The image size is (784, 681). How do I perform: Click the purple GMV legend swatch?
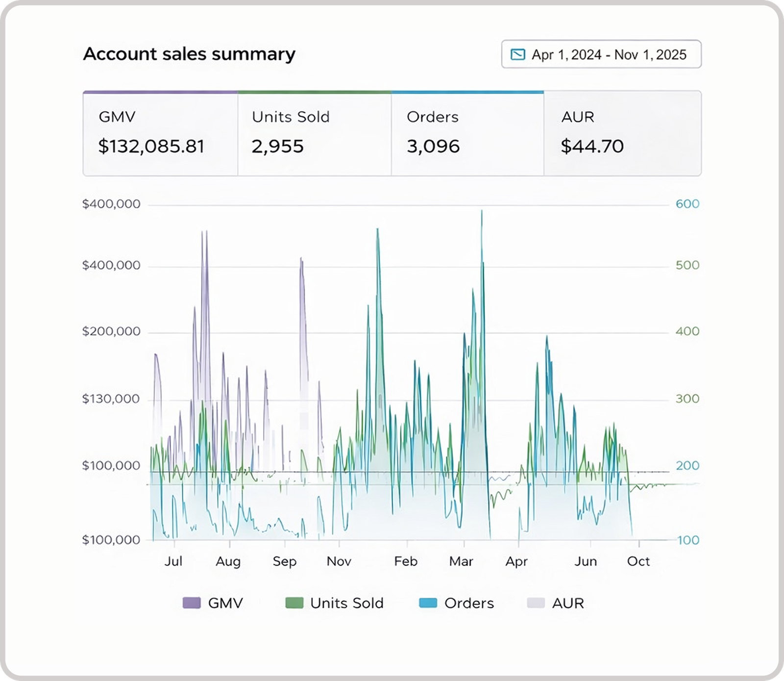pos(192,603)
